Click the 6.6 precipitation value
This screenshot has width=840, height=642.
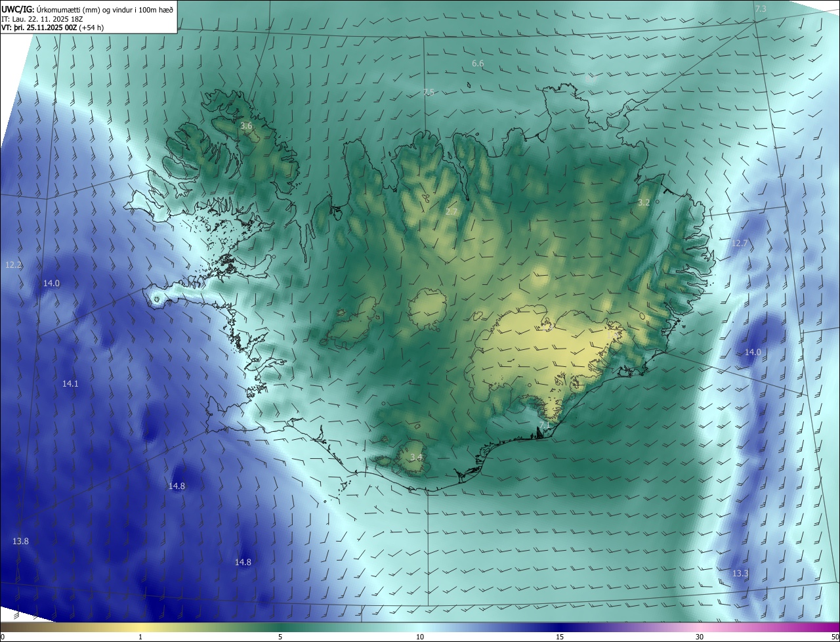tap(478, 64)
